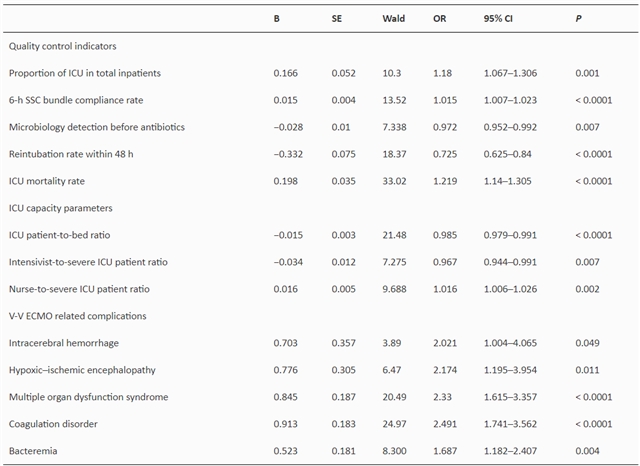The image size is (640, 466).
Task: Click the 'B' column header
Action: (277, 19)
